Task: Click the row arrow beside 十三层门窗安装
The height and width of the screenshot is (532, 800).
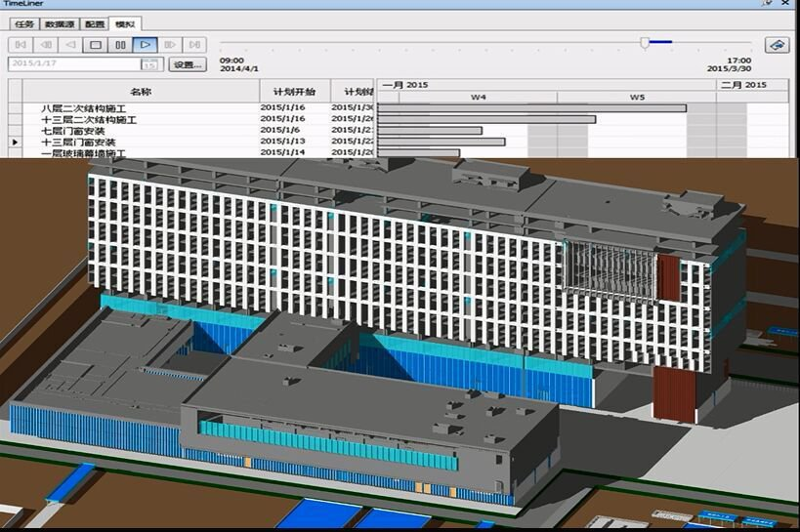Action: (x=16, y=142)
